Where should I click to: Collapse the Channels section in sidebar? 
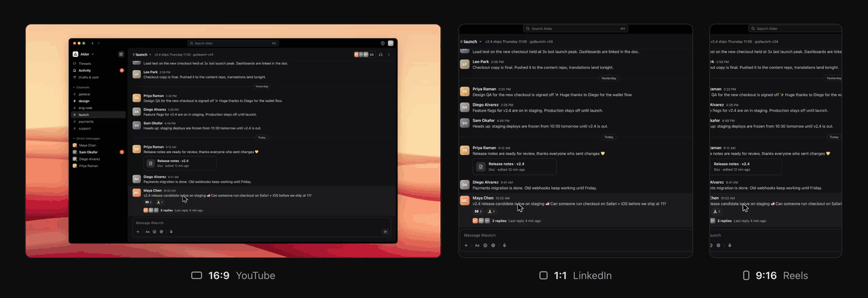click(x=81, y=87)
